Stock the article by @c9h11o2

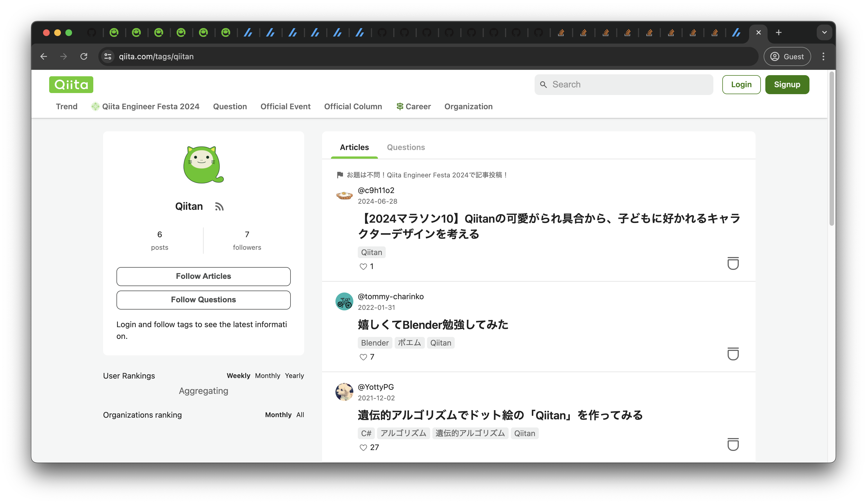[733, 263]
